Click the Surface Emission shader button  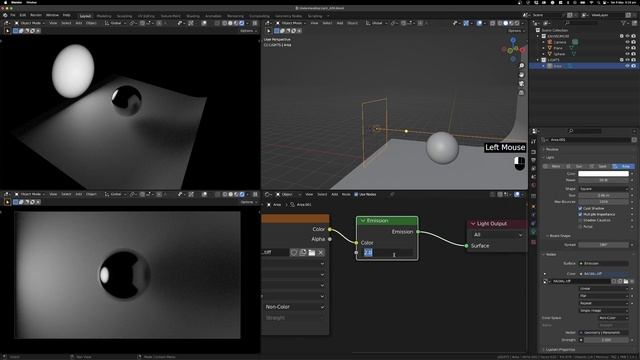[x=603, y=264]
